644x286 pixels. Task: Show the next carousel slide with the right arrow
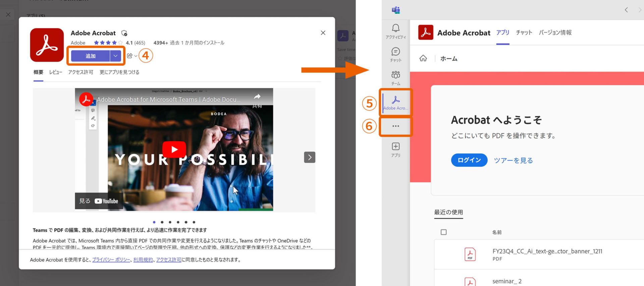[310, 157]
